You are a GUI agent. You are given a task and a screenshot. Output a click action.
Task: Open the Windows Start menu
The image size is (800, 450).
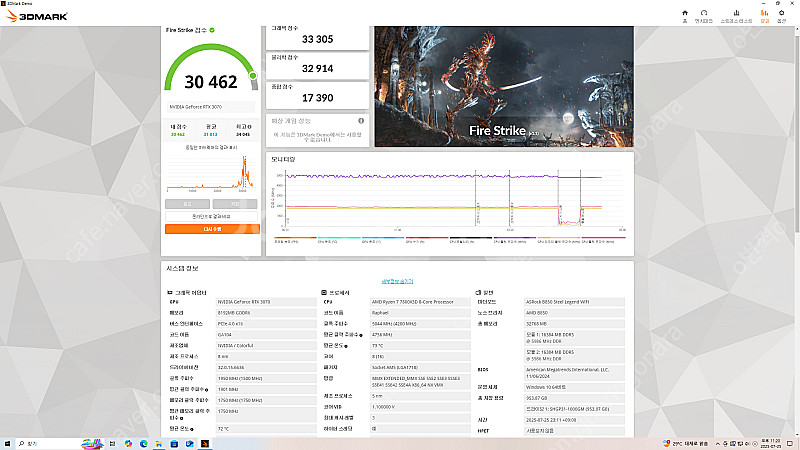7,444
